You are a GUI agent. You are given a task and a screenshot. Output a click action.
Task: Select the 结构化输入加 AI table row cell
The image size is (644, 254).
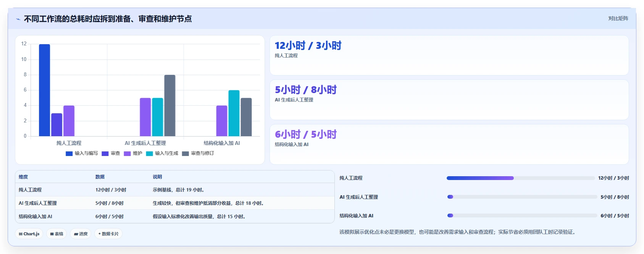(36, 217)
